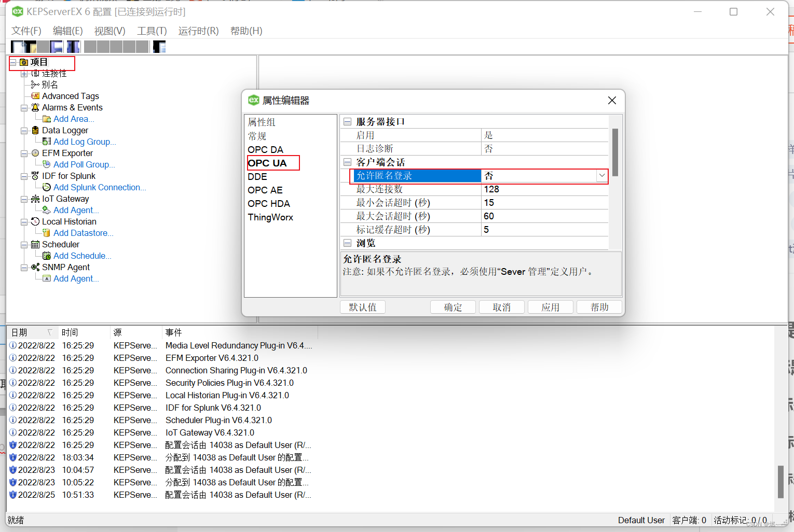Click the Advanced Tags icon

35,96
